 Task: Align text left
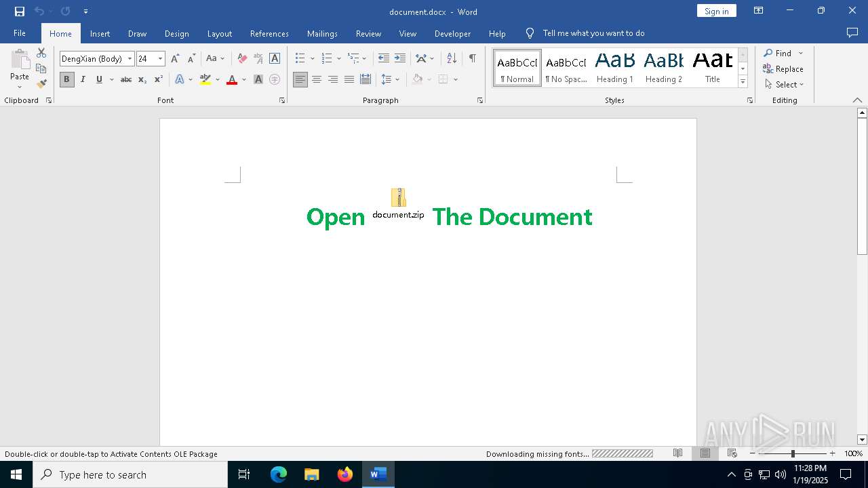pos(300,79)
